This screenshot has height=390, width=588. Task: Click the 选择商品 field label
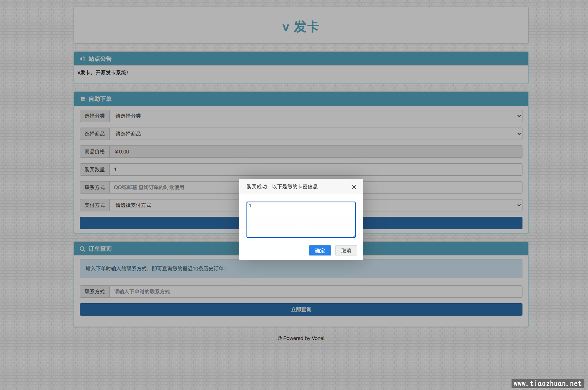click(x=95, y=134)
